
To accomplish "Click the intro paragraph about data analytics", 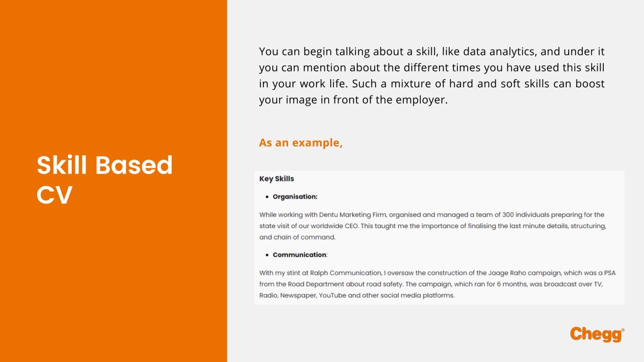I will (x=431, y=75).
